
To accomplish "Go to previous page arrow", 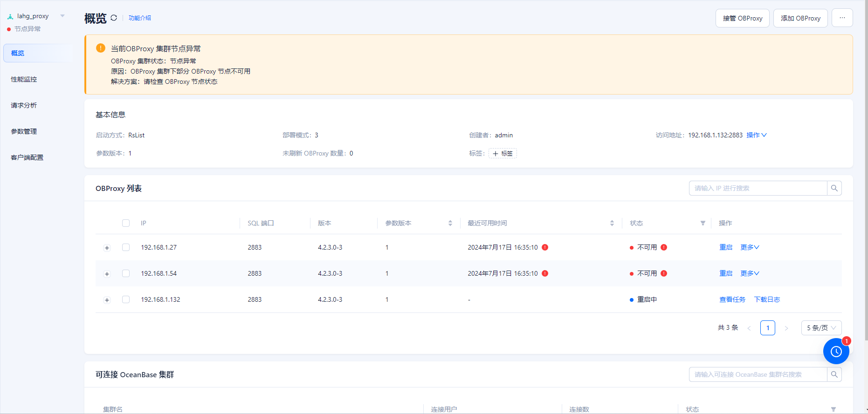I will 749,328.
